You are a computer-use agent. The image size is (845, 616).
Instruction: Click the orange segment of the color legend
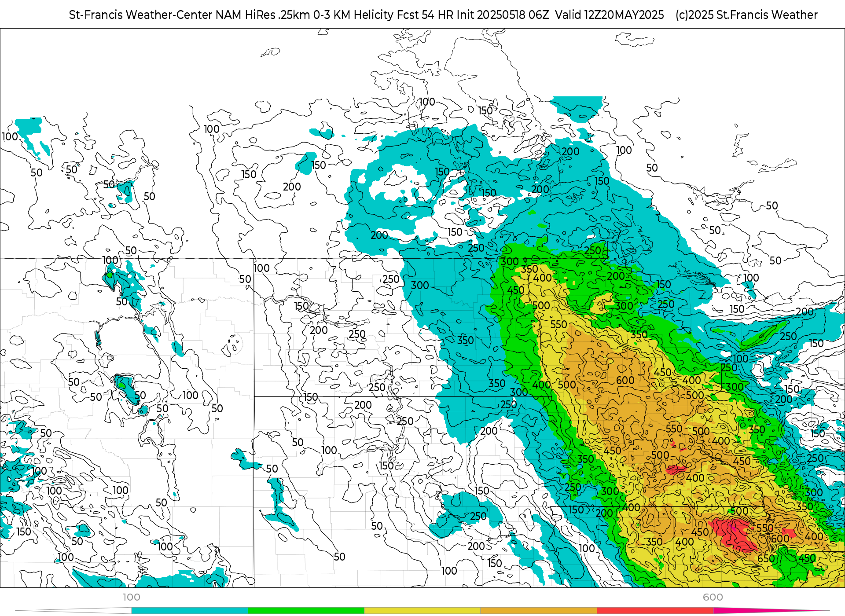point(539,610)
